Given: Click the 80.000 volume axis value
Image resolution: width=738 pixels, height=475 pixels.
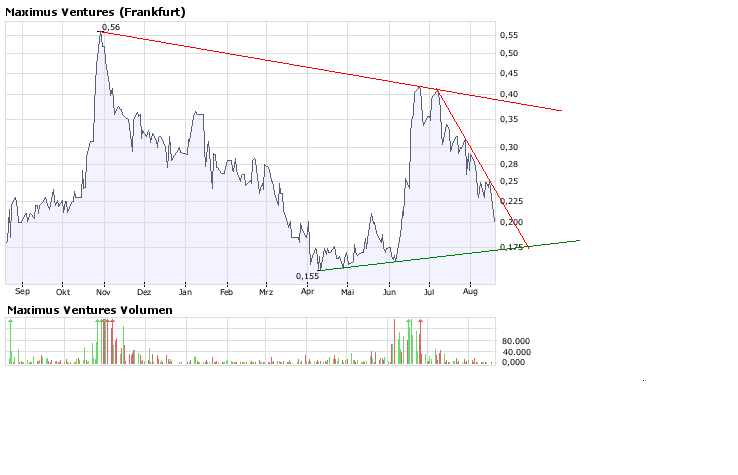Looking at the screenshot, I should point(516,341).
